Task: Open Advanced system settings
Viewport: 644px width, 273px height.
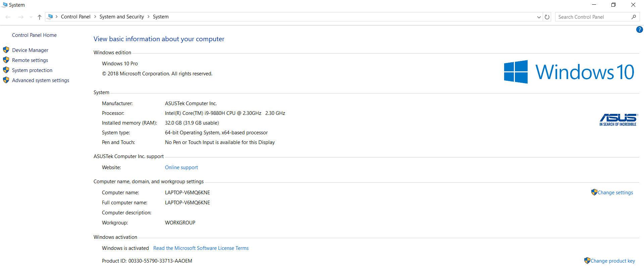Action: (41, 80)
